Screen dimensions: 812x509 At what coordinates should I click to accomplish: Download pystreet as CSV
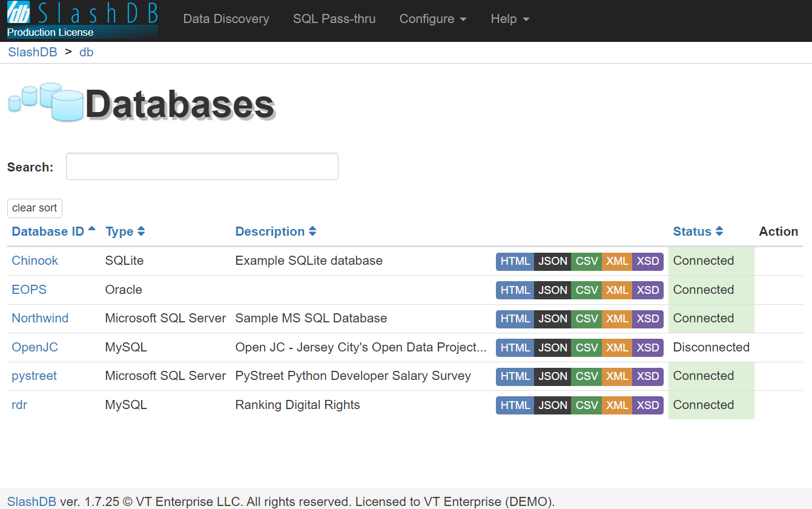587,376
